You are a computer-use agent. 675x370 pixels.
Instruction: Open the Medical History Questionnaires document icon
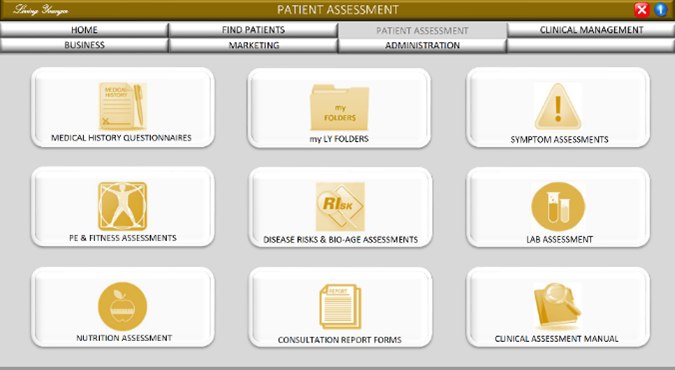(x=123, y=106)
